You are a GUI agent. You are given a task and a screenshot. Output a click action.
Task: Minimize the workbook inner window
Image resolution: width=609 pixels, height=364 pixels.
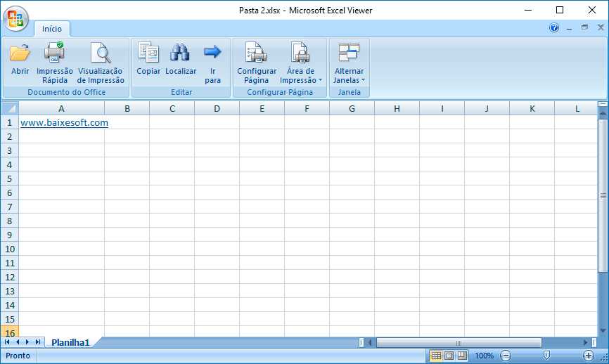point(570,28)
